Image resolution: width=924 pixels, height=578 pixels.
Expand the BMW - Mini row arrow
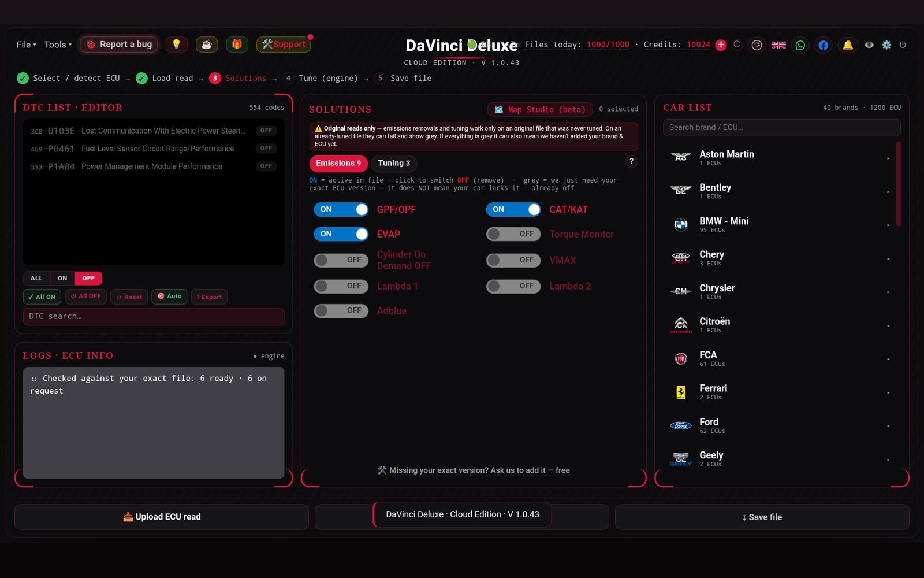888,225
